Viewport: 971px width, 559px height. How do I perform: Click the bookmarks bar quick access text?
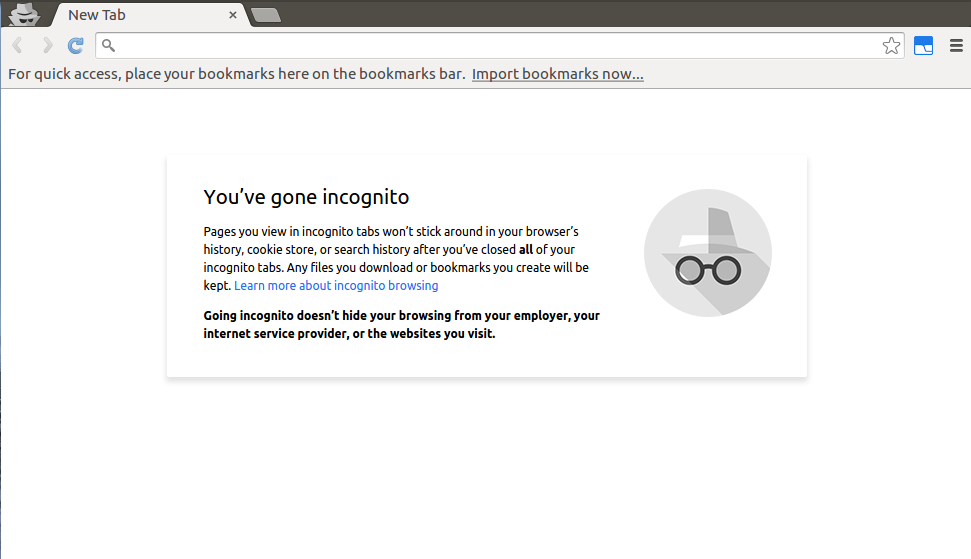coord(237,74)
